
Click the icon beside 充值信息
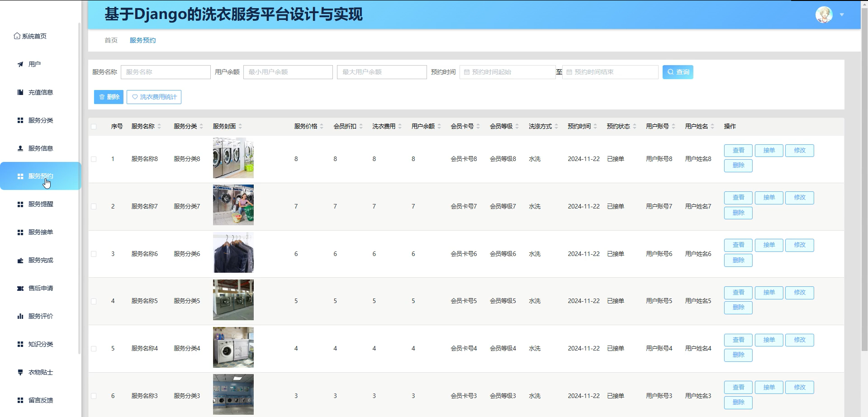click(x=20, y=92)
